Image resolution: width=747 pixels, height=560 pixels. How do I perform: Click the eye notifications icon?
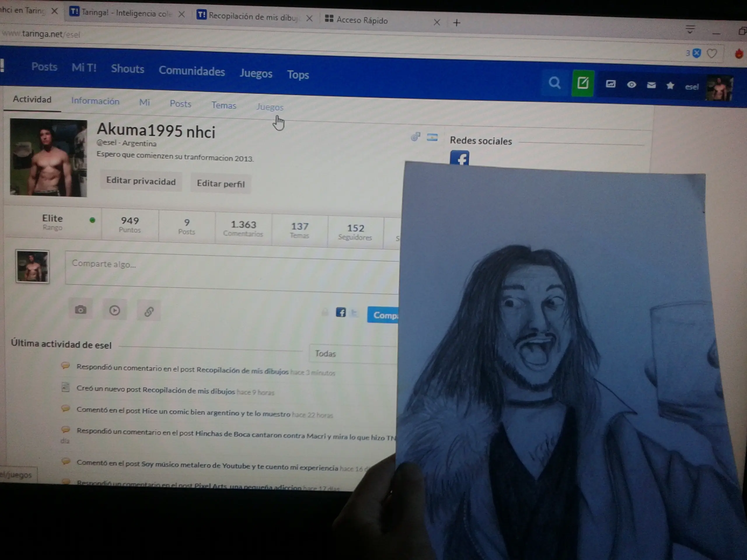[631, 85]
